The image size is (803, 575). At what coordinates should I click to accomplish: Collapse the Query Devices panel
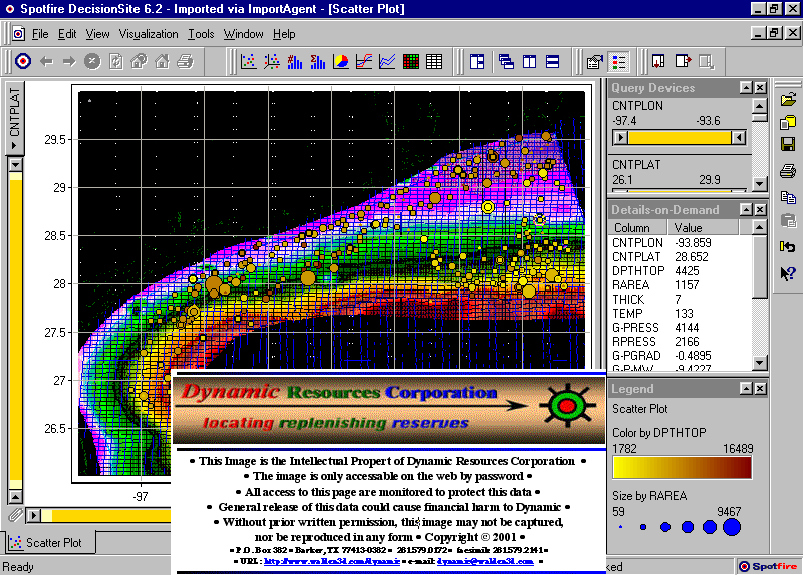click(x=746, y=88)
